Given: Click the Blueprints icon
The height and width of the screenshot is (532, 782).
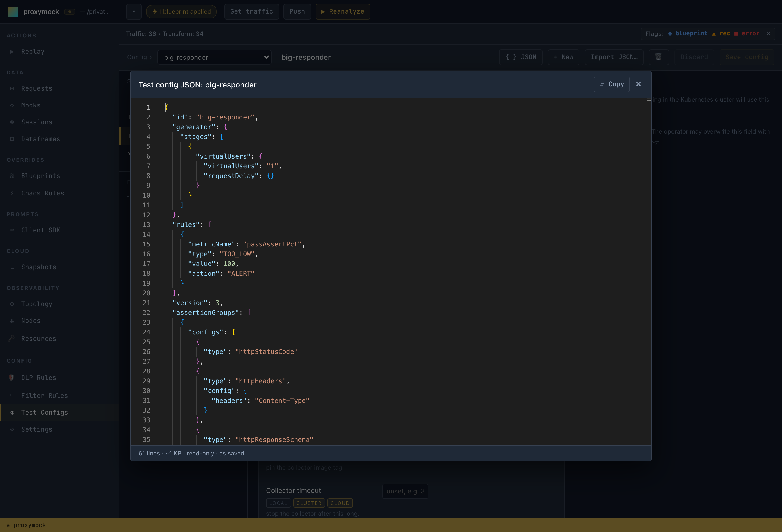Looking at the screenshot, I should [x=12, y=176].
